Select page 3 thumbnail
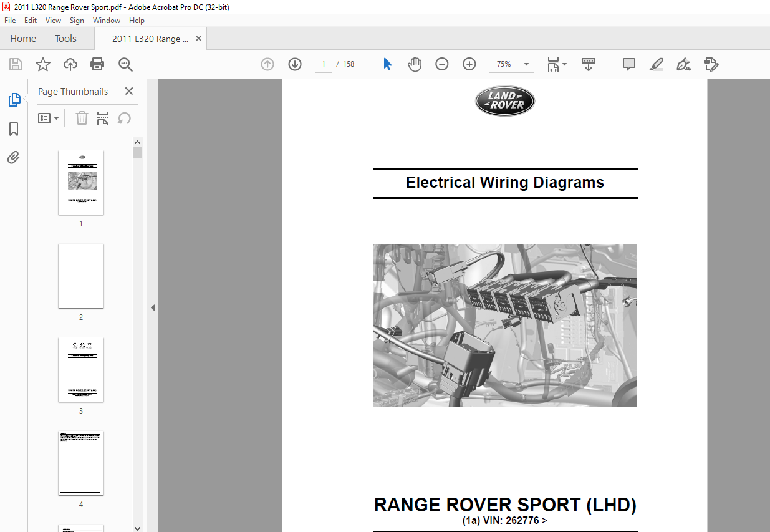Screen dimensions: 770x532 click(81, 369)
